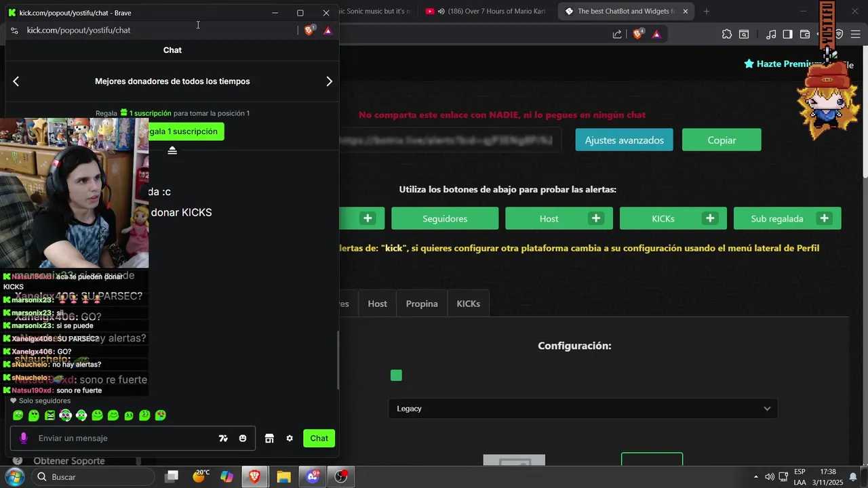Image resolution: width=868 pixels, height=488 pixels.
Task: Close the ChatBot and Widgets browser tab
Action: (x=685, y=12)
